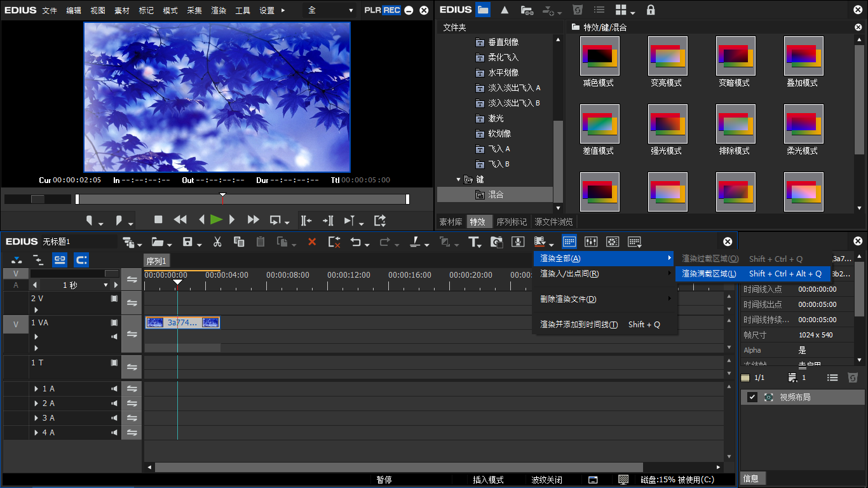Screen dimensions: 868x488
Task: Toggle the sync-lock for track 1 VA
Action: point(132,334)
